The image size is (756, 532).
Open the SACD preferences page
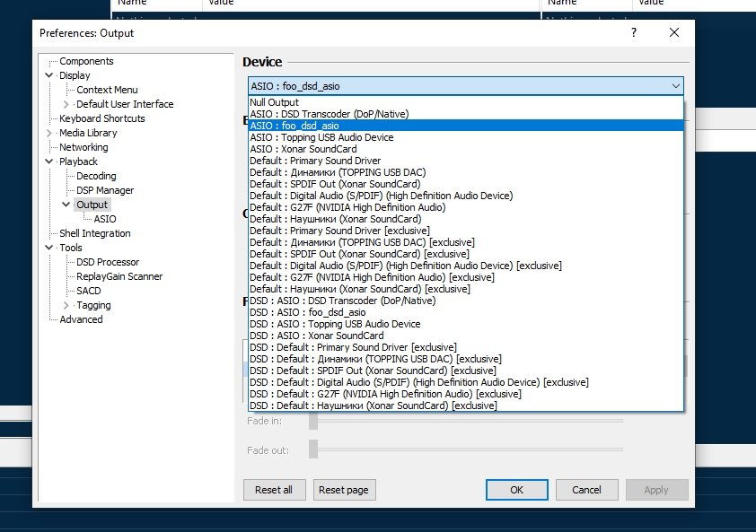pyautogui.click(x=89, y=291)
